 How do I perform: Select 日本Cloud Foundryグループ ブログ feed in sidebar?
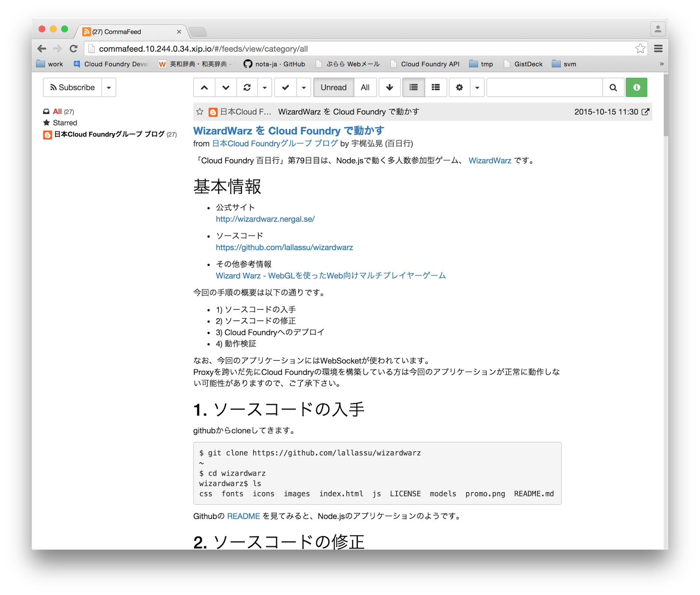pyautogui.click(x=110, y=134)
